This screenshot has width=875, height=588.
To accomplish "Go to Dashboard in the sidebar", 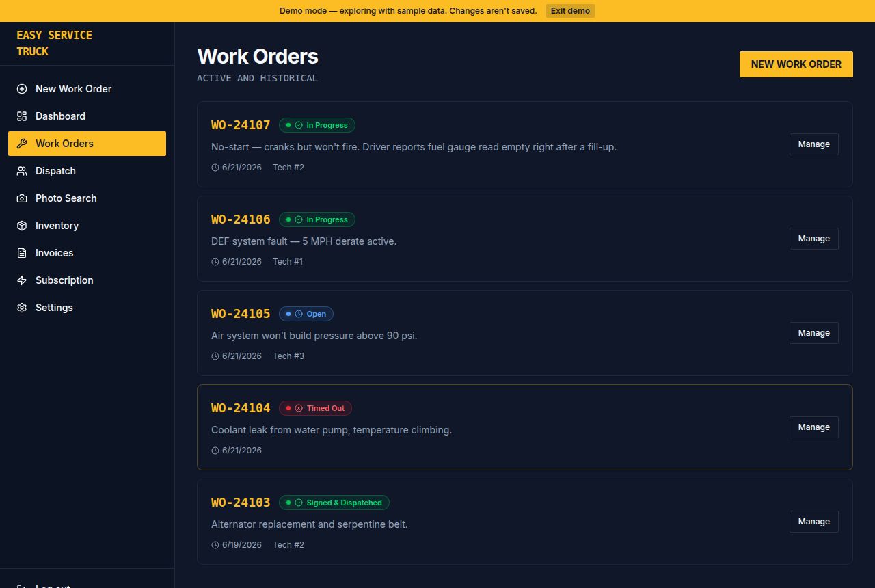I will point(87,116).
